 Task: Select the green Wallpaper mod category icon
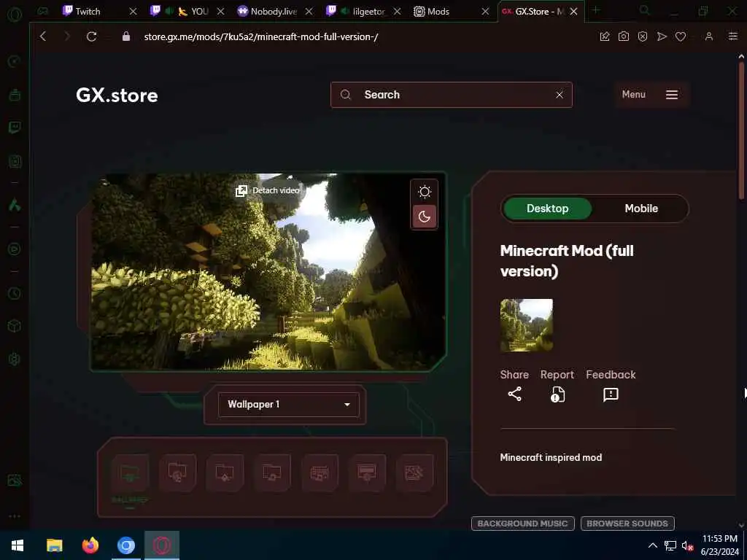pos(130,473)
